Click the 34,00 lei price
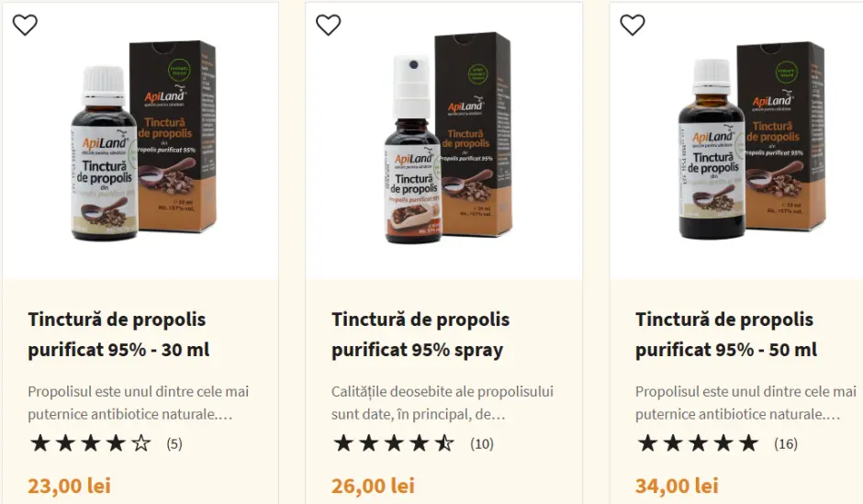Image resolution: width=863 pixels, height=504 pixels. pos(677,486)
